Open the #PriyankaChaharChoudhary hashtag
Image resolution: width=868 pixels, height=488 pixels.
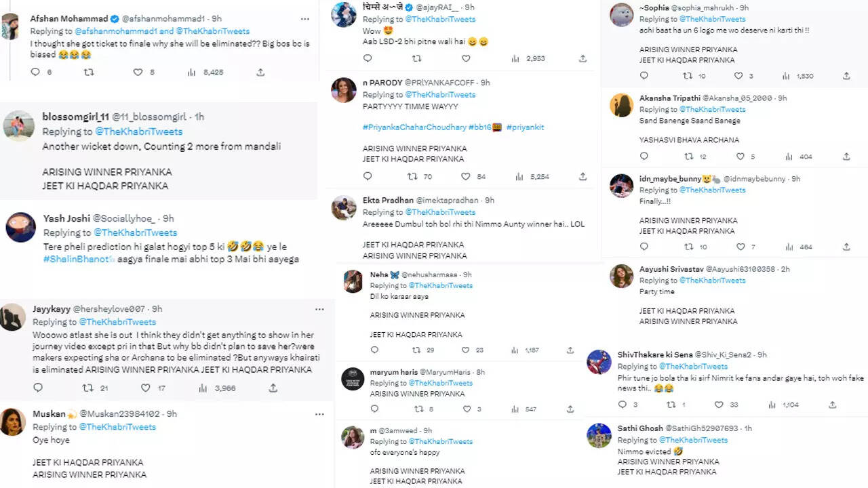[414, 127]
